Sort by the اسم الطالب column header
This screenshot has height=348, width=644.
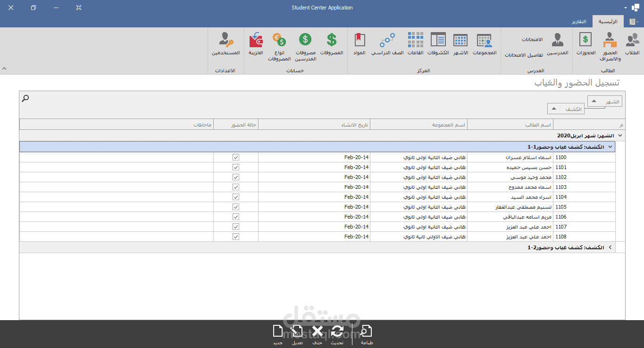(510, 125)
